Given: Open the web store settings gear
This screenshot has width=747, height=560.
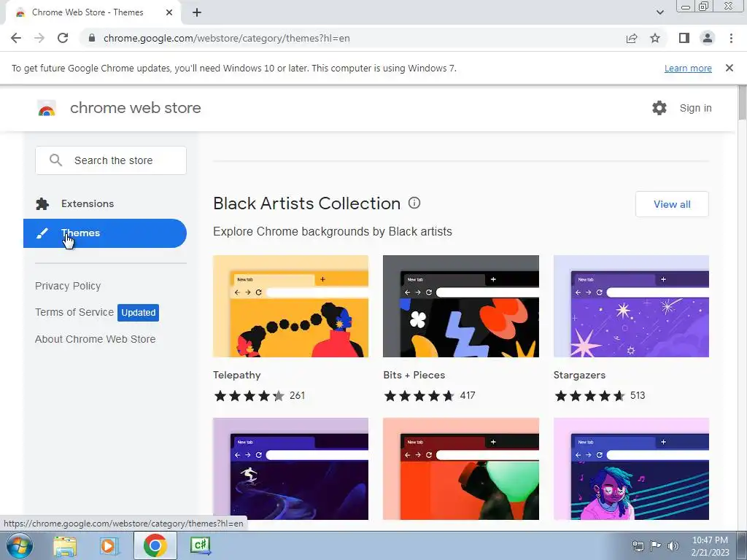Looking at the screenshot, I should 659,108.
